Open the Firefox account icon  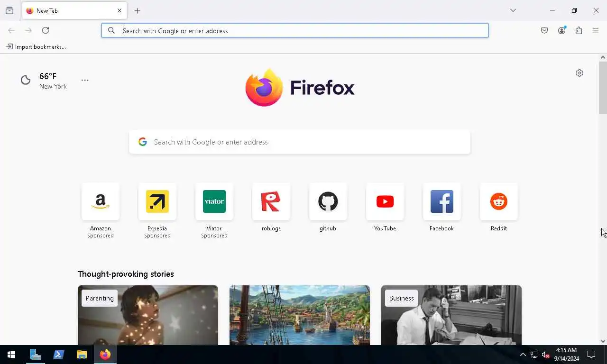[x=561, y=30]
